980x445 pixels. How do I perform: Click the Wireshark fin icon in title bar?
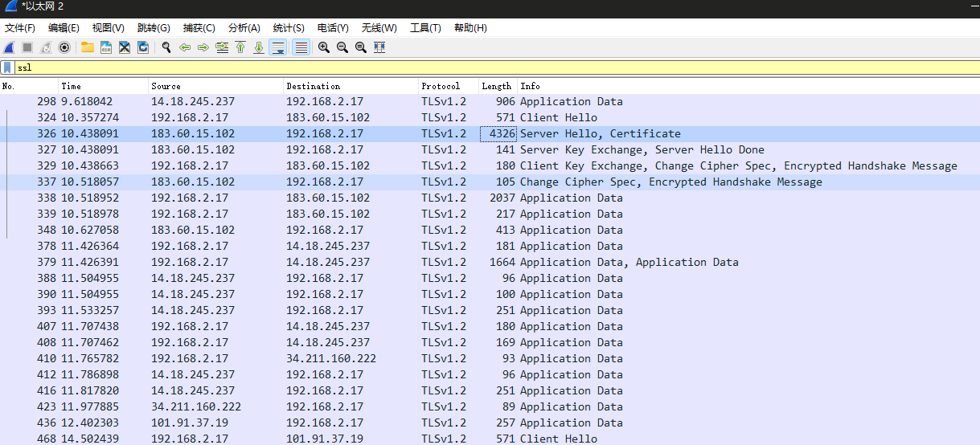(10, 6)
